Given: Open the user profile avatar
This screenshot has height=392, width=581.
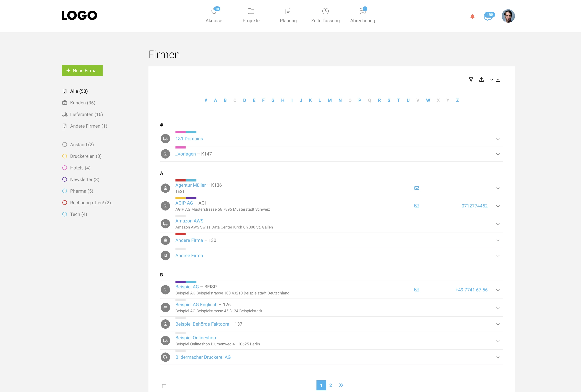Looking at the screenshot, I should 508,16.
